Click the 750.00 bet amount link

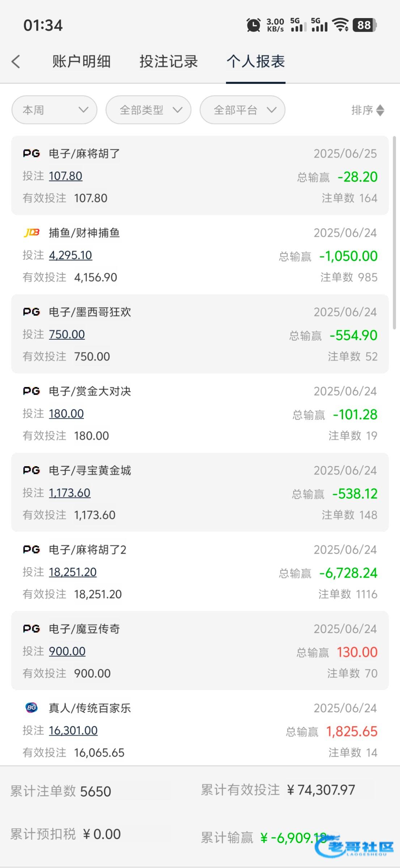pos(67,334)
